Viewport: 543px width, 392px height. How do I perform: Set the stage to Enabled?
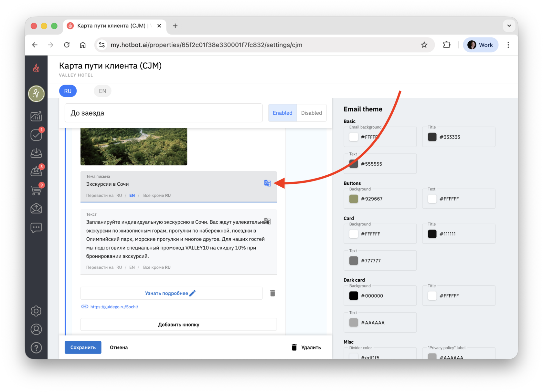point(282,113)
